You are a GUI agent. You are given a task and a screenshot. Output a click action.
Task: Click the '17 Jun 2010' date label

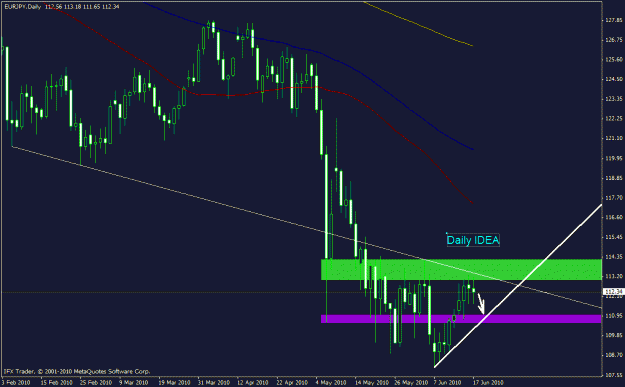point(489,382)
